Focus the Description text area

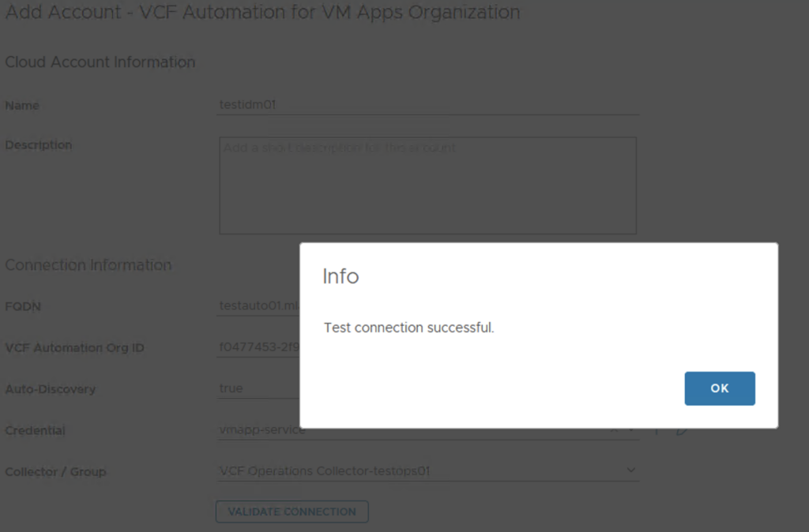point(427,185)
